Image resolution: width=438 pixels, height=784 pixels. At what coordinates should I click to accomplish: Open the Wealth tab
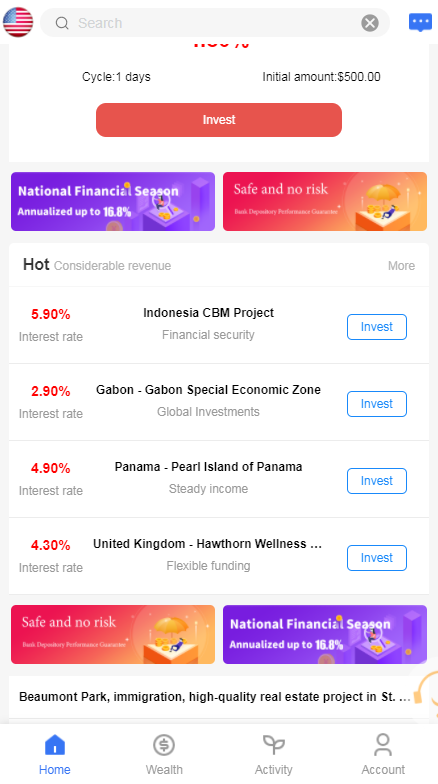coord(164,754)
